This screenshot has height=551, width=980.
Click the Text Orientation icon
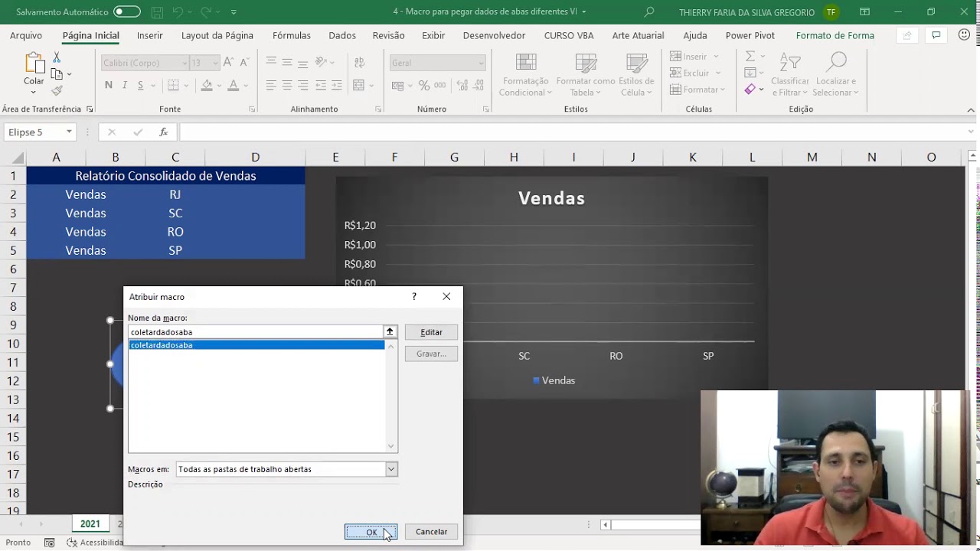(x=322, y=62)
